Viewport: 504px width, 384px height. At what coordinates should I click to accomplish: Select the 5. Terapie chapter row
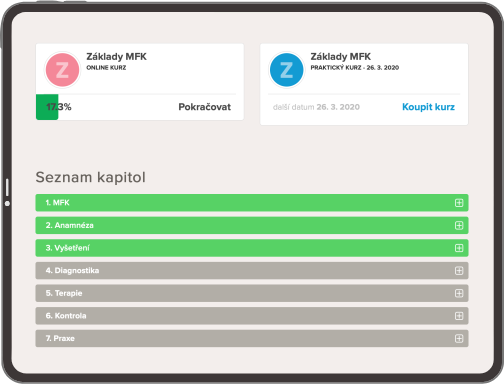tap(252, 293)
